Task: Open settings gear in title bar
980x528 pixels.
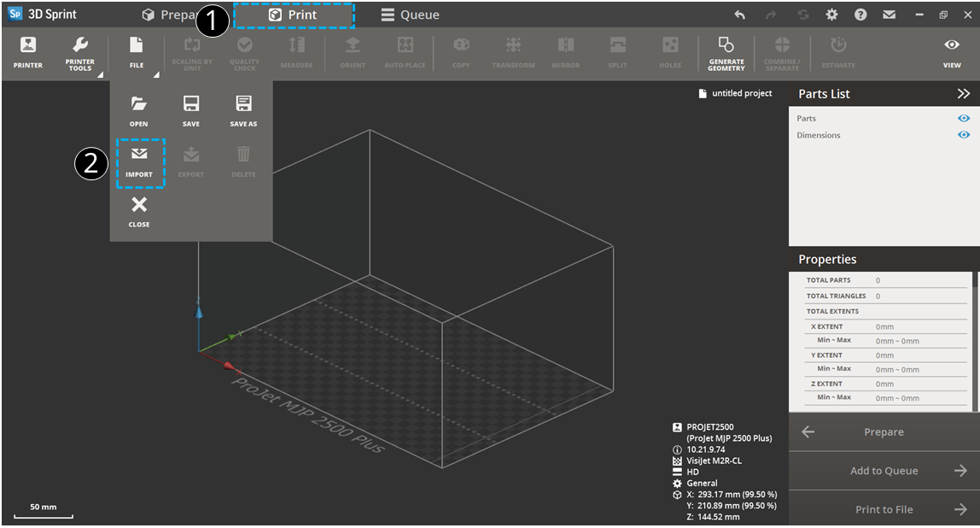Action: [x=831, y=15]
